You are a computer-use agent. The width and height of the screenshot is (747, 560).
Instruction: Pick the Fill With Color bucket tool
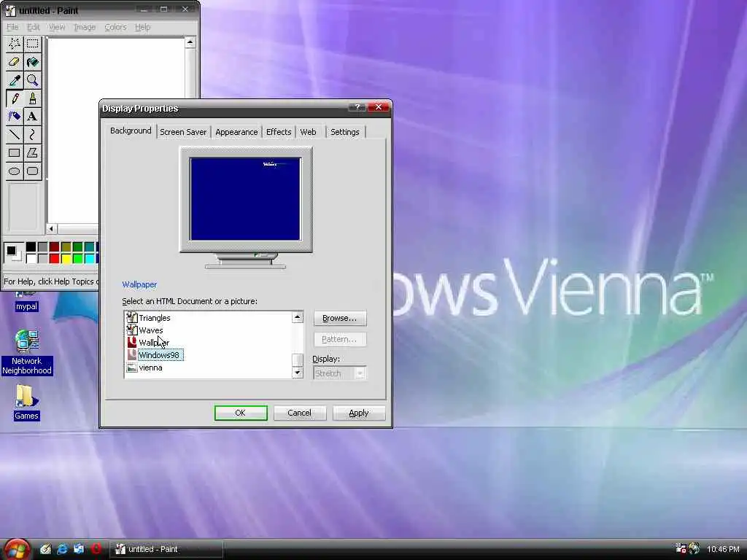click(x=32, y=63)
